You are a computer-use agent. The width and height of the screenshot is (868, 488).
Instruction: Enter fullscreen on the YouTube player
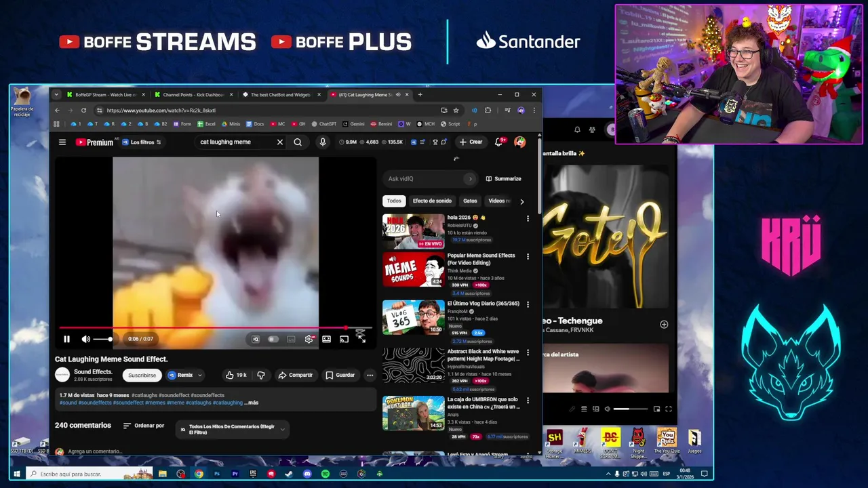[361, 340]
